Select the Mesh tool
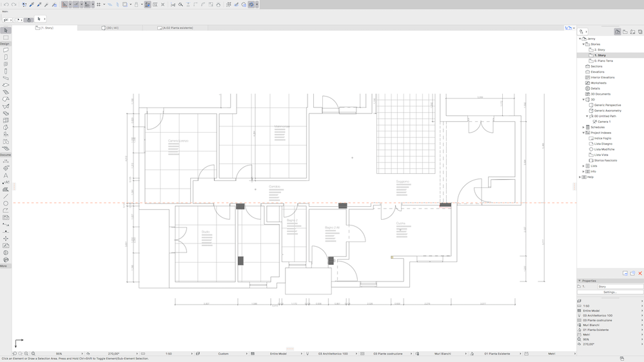The width and height of the screenshot is (644, 362). click(6, 148)
